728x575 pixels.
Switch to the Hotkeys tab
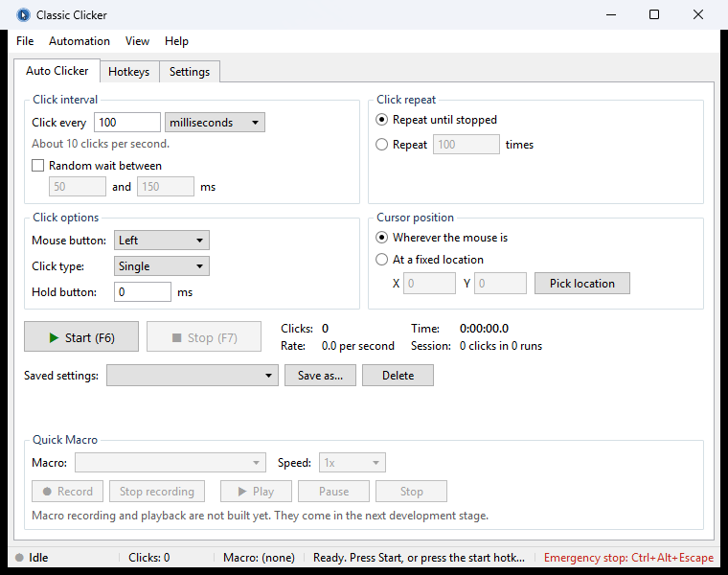pyautogui.click(x=129, y=72)
